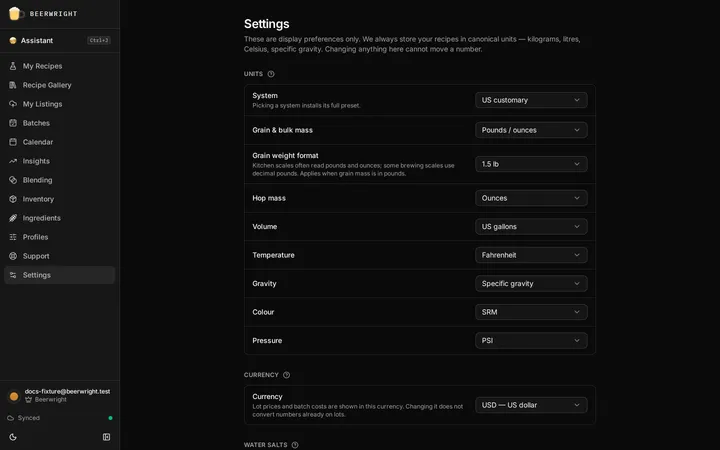The height and width of the screenshot is (450, 720).
Task: Click the Insights trend icon
Action: 13,161
